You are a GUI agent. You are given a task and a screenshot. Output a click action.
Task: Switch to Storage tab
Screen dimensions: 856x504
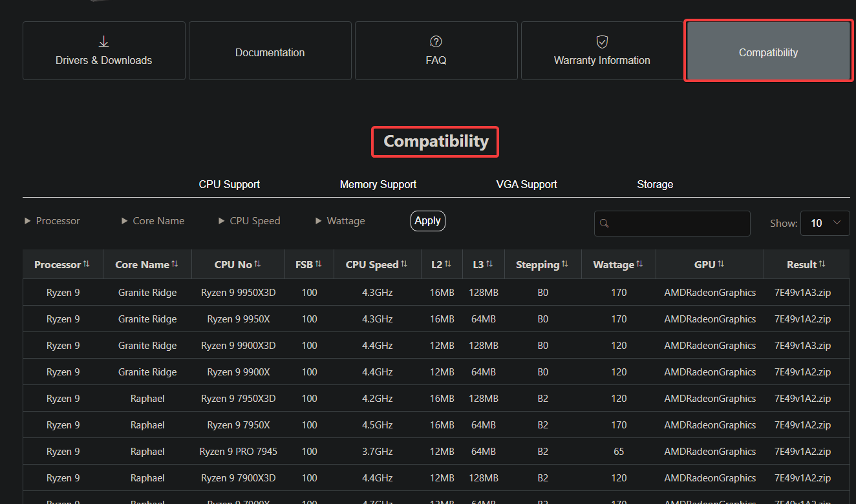[x=655, y=184]
